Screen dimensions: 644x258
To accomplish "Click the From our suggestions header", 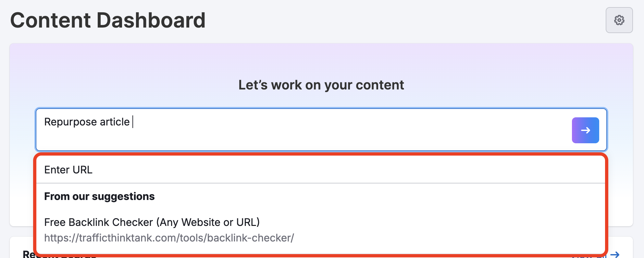I will (x=99, y=196).
